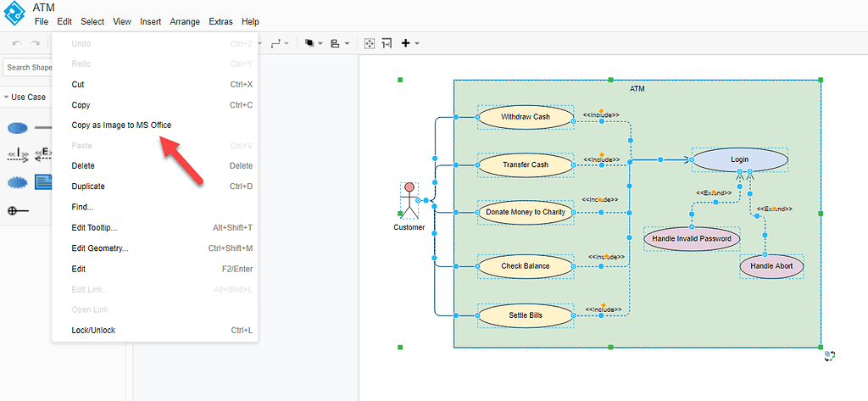
Task: Close the open Edit menu
Action: 64,21
